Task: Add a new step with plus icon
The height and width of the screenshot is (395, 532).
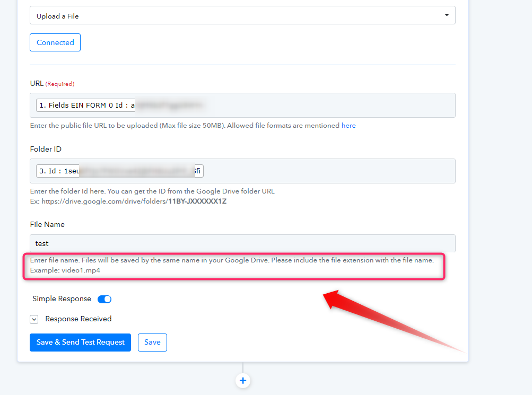Action: tap(243, 381)
